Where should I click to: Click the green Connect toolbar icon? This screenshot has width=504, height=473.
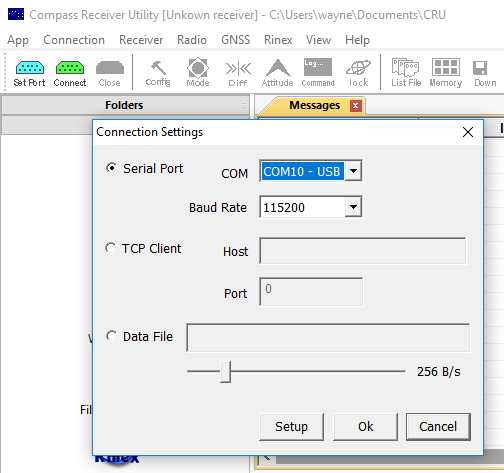pos(70,73)
